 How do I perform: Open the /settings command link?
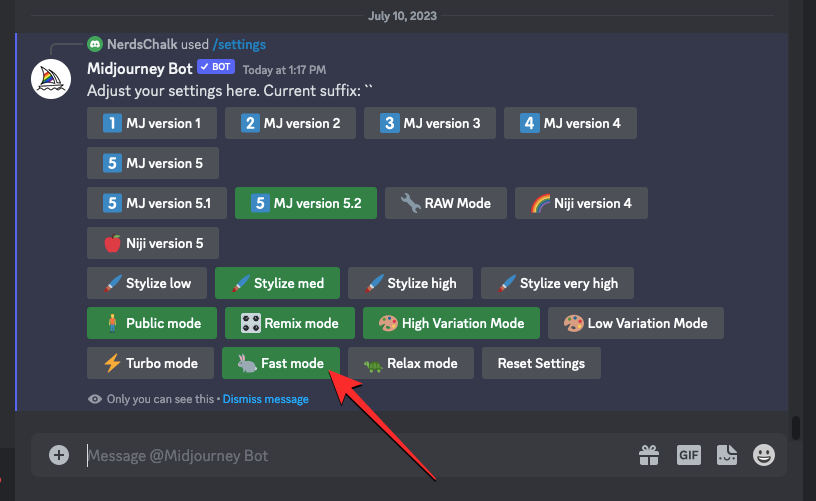coord(239,44)
